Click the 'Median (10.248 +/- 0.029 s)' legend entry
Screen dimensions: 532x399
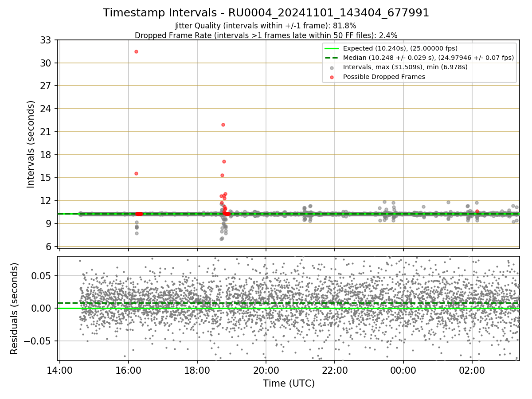click(x=428, y=58)
